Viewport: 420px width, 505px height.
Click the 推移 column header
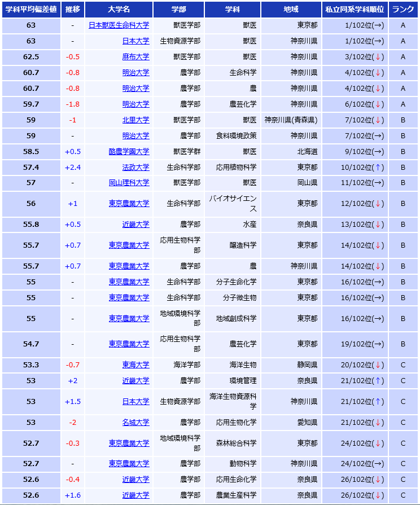tap(72, 10)
